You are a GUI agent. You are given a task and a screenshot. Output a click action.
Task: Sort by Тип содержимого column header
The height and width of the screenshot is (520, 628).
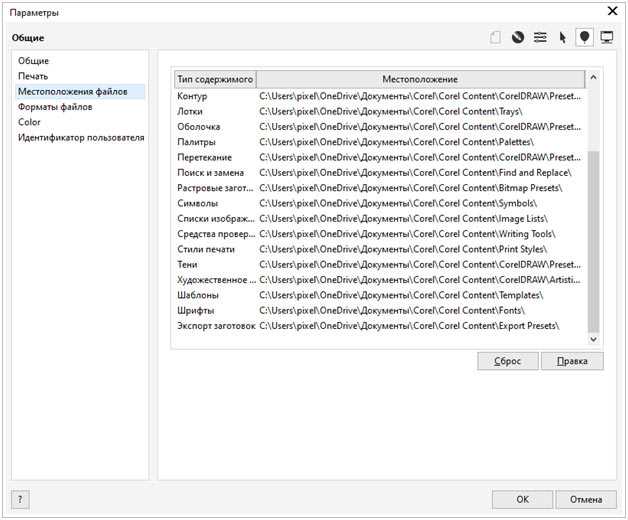(214, 79)
